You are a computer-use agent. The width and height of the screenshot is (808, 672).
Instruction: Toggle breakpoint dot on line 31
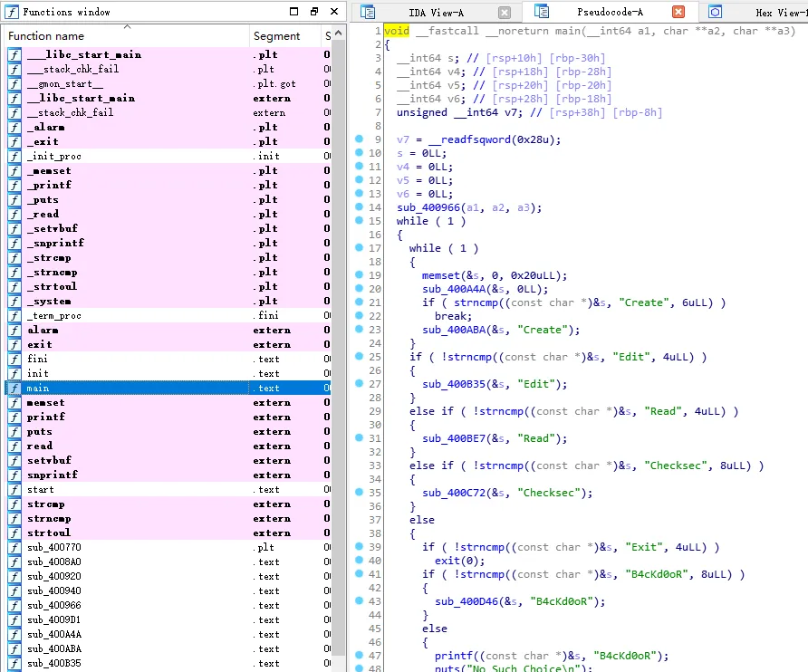(x=360, y=437)
